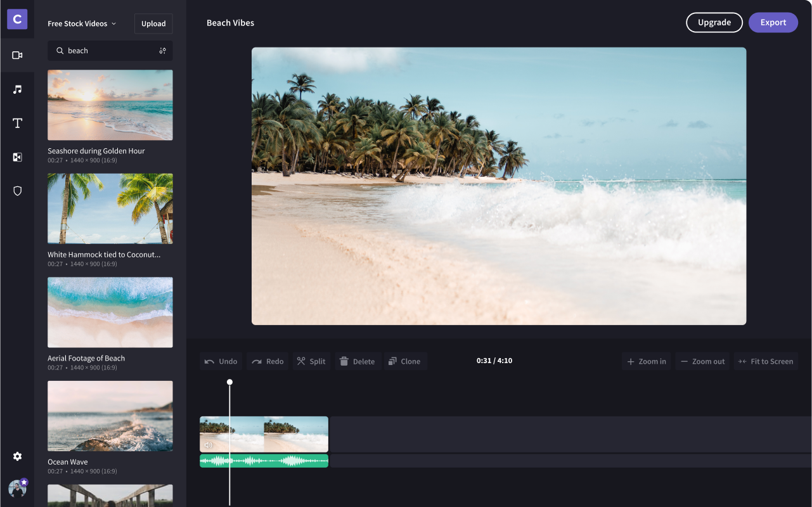
Task: Expand the Free Stock Videos dropdown
Action: (x=82, y=23)
